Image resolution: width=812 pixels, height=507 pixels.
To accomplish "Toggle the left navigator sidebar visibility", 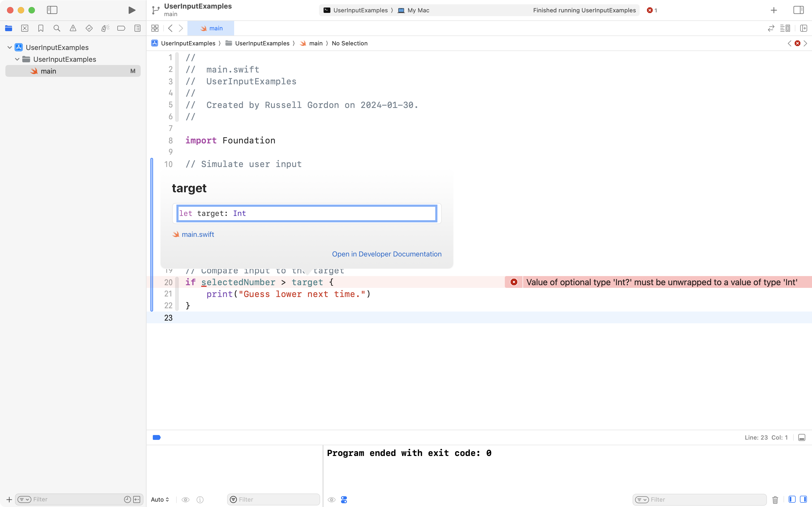I will [x=52, y=10].
